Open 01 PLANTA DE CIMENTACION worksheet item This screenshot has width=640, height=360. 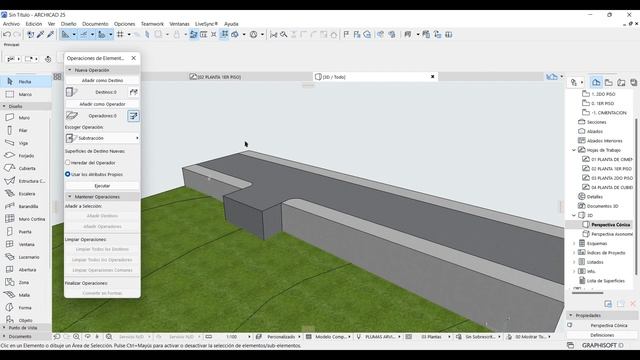point(611,159)
